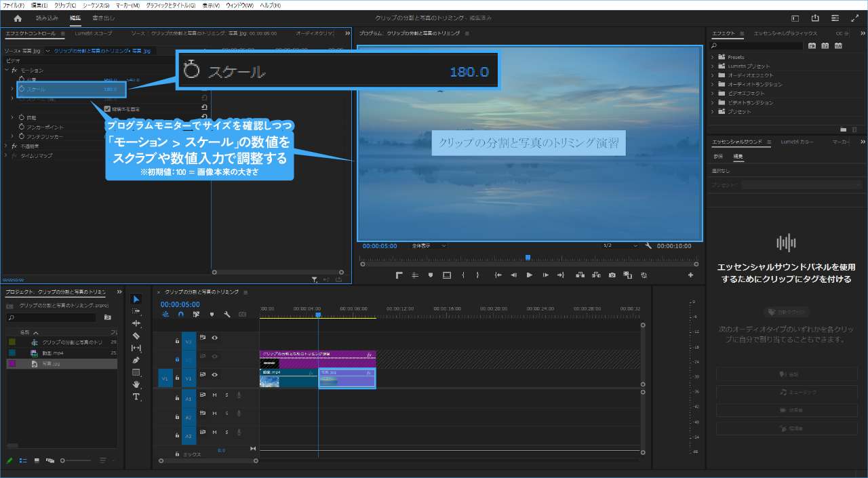Expand Lumetri プリセット folder

tap(713, 66)
